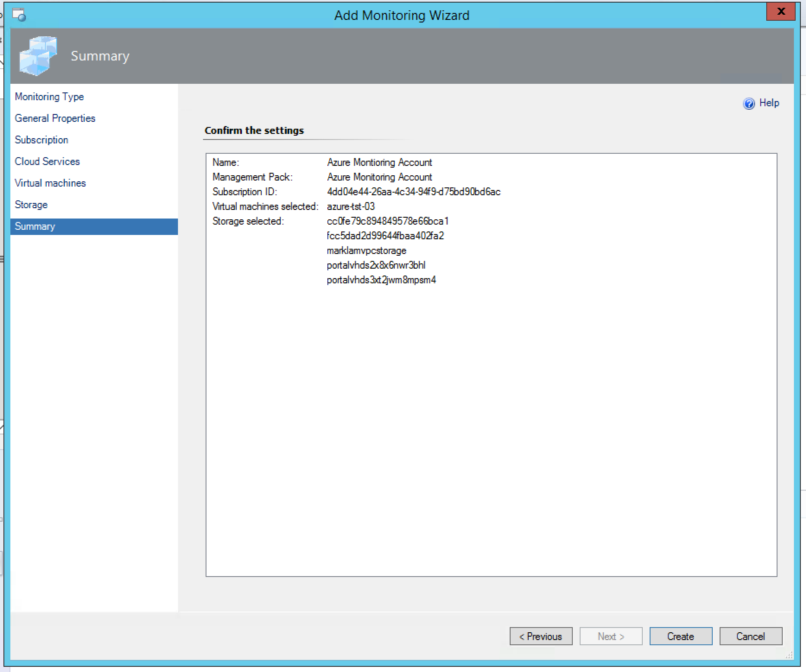The image size is (806, 672).
Task: Navigate to the Virtual machines step
Action: [50, 183]
